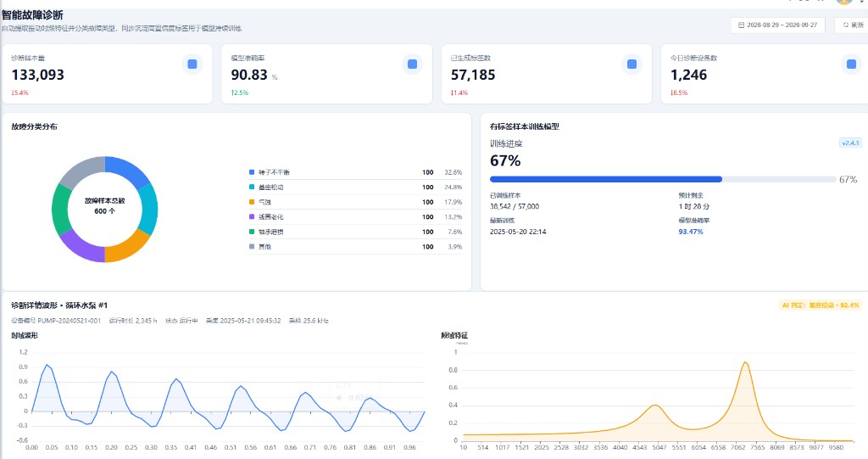Screen dimensions: 868x459
Task: Click the 38,542 / 57,000 trained samples value
Action: coord(515,206)
